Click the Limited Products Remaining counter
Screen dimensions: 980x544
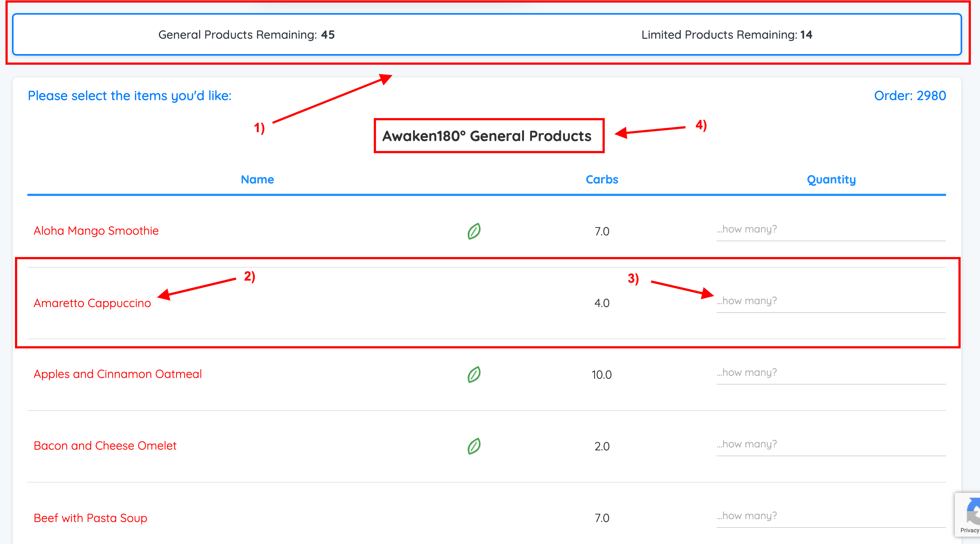(x=726, y=35)
